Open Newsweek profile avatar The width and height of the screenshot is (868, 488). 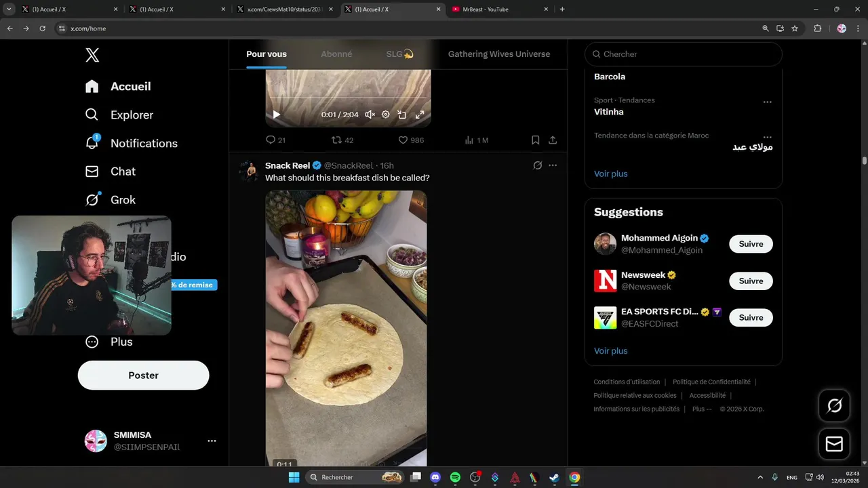click(x=605, y=281)
